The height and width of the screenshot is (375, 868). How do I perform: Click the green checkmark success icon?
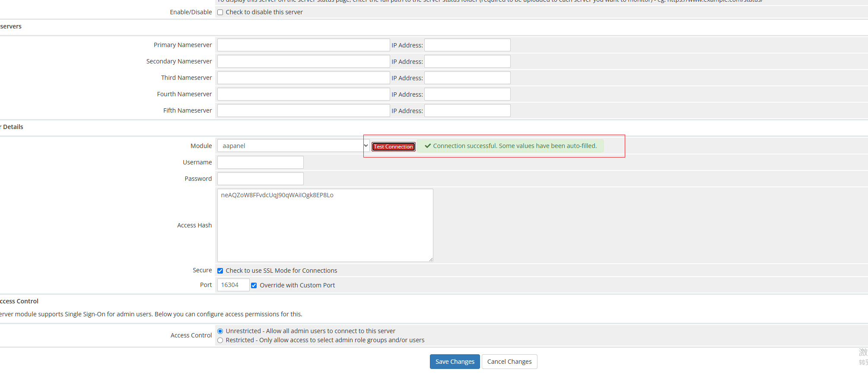[x=428, y=146]
